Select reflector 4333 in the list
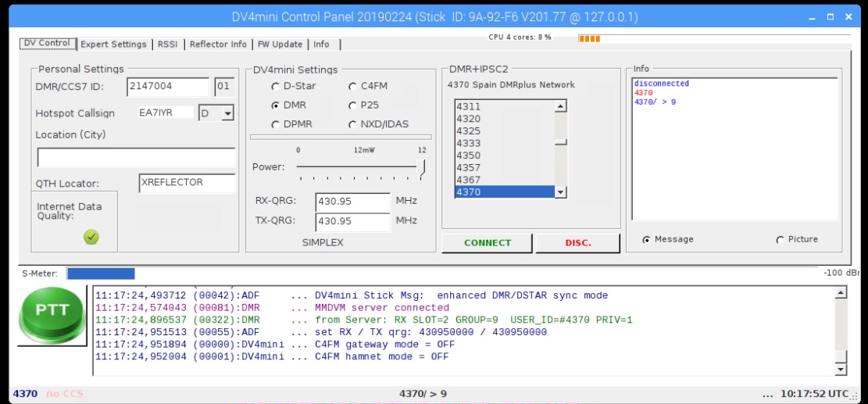The width and height of the screenshot is (868, 404). pyautogui.click(x=504, y=143)
